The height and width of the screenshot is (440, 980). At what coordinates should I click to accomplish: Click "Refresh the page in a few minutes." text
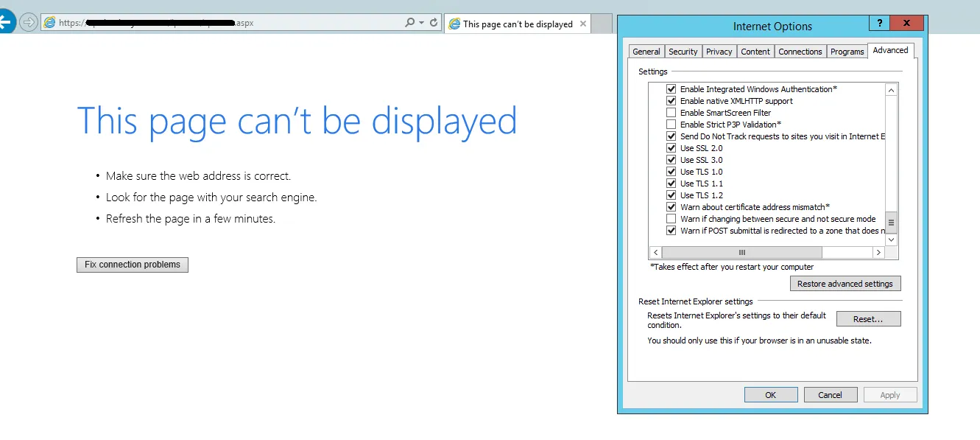coord(191,219)
